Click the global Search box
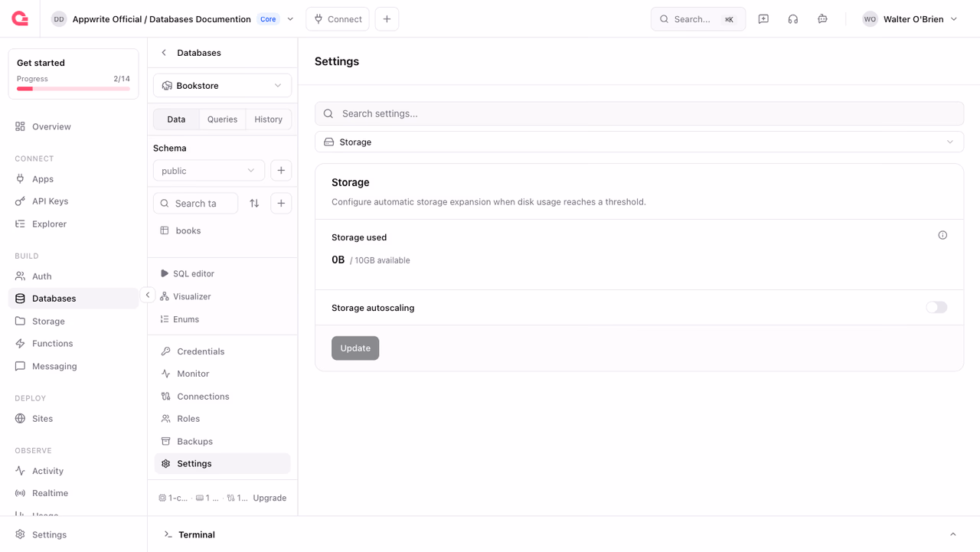The height and width of the screenshot is (552, 980). coord(698,19)
